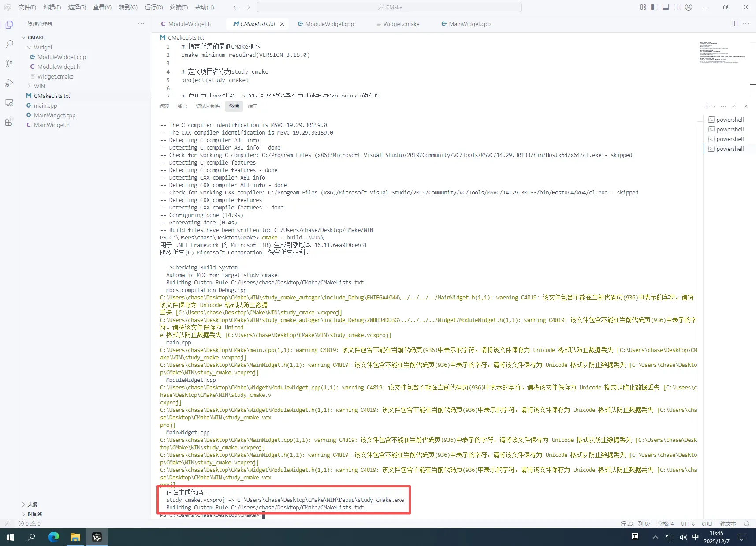
Task: Switch to the 调试控制台 debug console tab
Action: tap(208, 106)
